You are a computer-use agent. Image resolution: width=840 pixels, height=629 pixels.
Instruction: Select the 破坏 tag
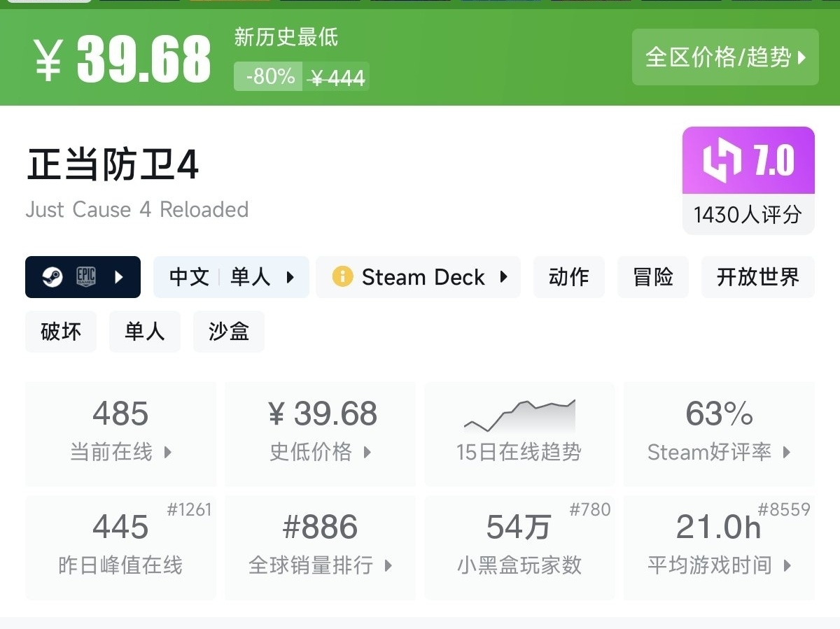tap(61, 332)
